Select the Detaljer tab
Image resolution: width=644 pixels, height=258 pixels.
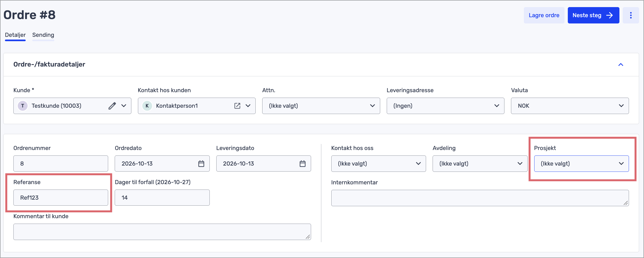click(x=15, y=35)
